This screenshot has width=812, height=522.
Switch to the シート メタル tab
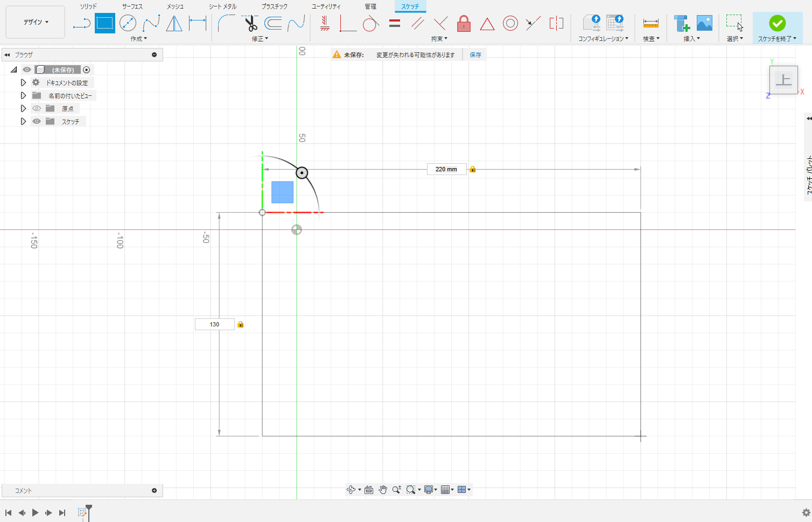[223, 6]
